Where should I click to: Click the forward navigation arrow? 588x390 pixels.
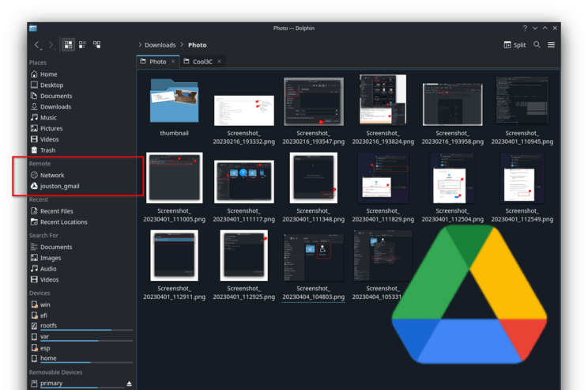[51, 45]
